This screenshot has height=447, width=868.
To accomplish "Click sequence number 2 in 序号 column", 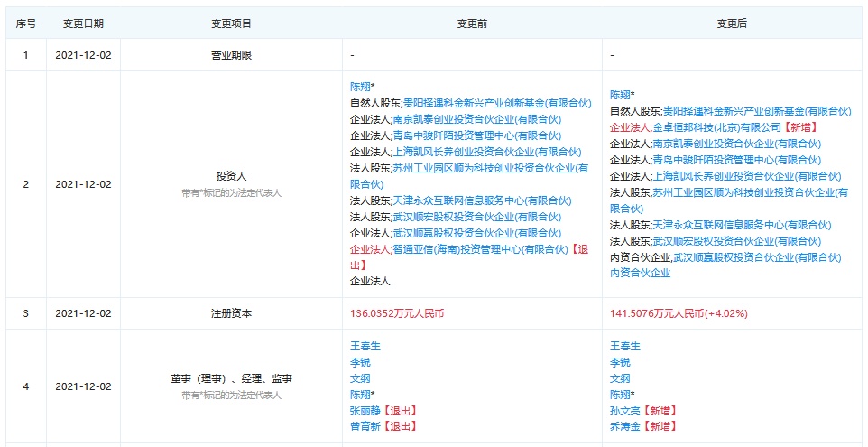I will [25, 184].
